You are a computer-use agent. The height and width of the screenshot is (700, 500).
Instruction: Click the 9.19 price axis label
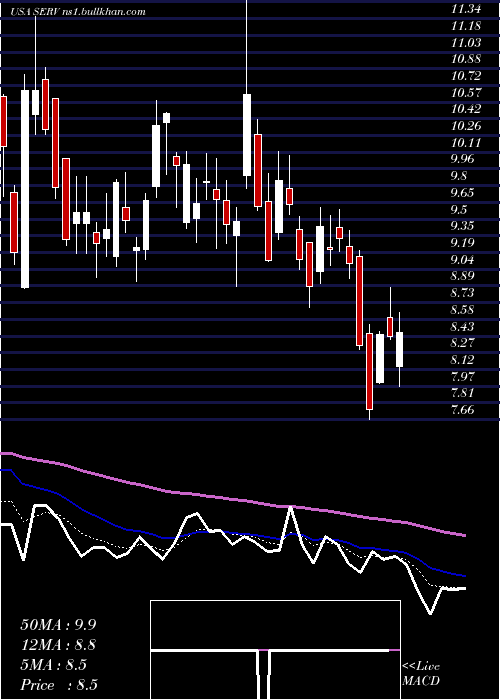(x=463, y=243)
